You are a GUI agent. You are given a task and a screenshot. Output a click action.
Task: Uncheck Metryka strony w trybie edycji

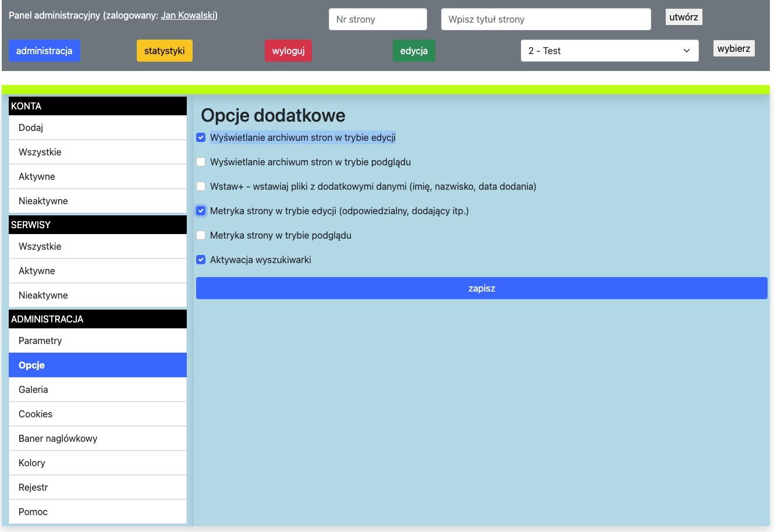pos(201,211)
